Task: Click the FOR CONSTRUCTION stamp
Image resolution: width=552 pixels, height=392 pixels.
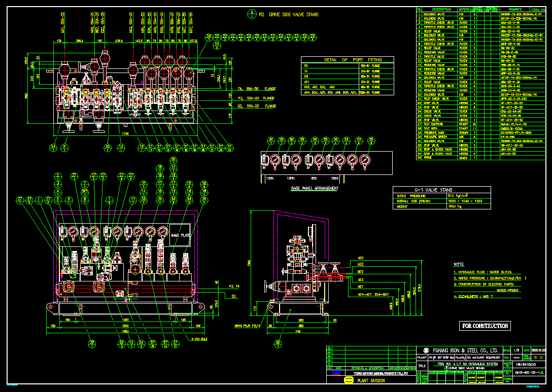Action: pos(485,326)
